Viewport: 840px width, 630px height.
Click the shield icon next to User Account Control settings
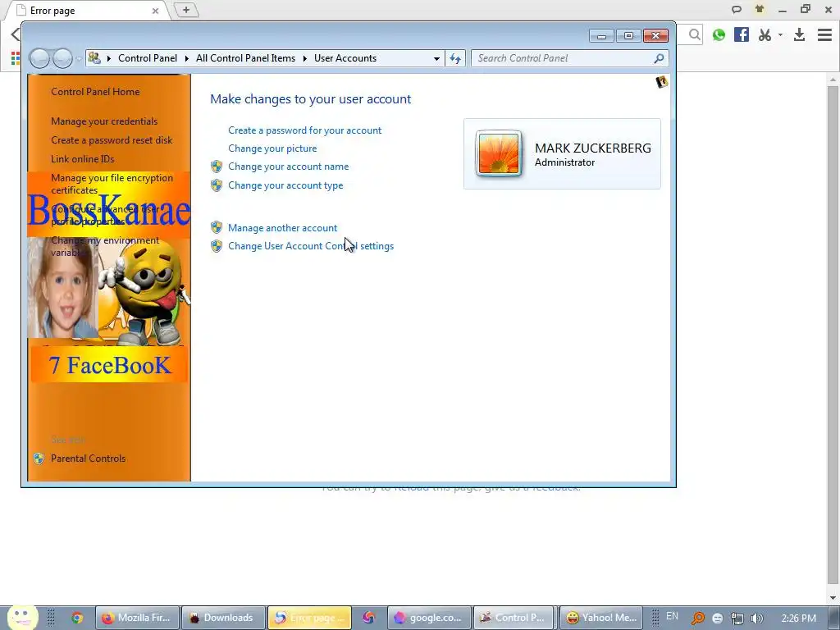pyautogui.click(x=217, y=246)
